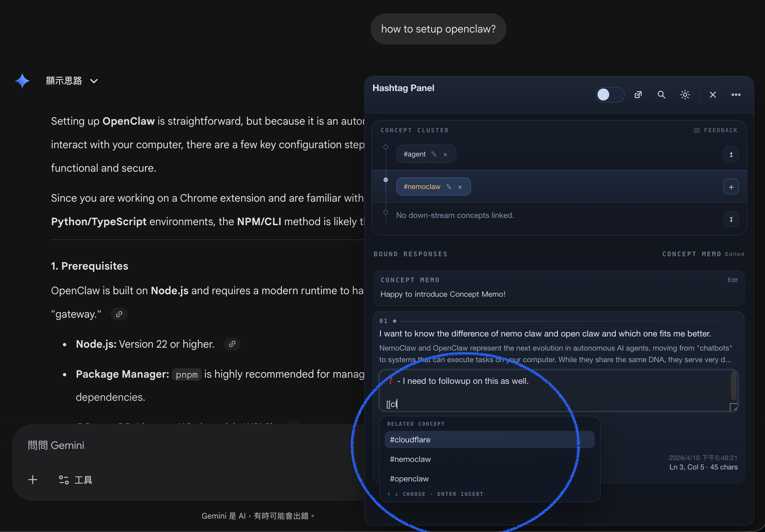Click the "1. Prerequisites" heading
The height and width of the screenshot is (532, 765).
coord(90,266)
